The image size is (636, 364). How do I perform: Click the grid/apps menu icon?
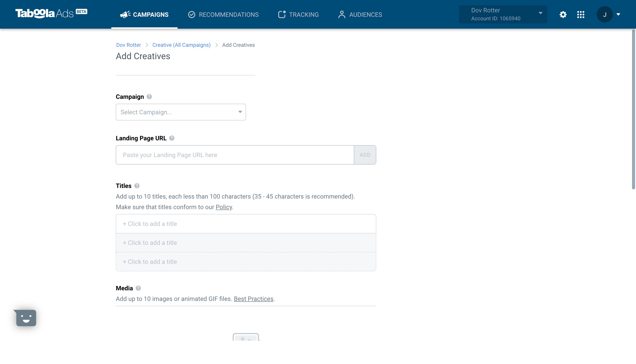point(581,14)
